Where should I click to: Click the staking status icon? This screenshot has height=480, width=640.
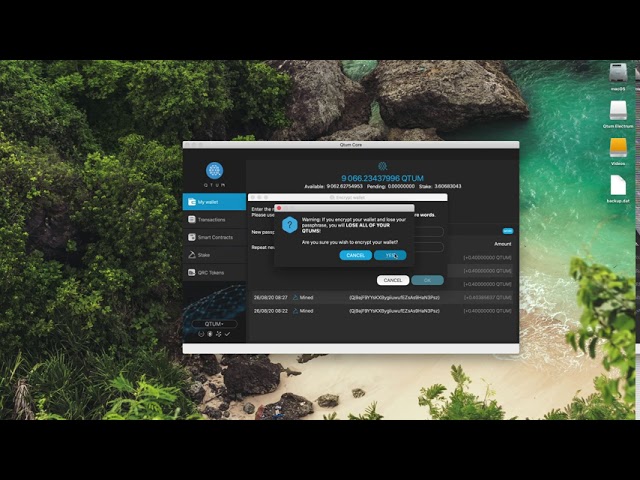point(210,334)
